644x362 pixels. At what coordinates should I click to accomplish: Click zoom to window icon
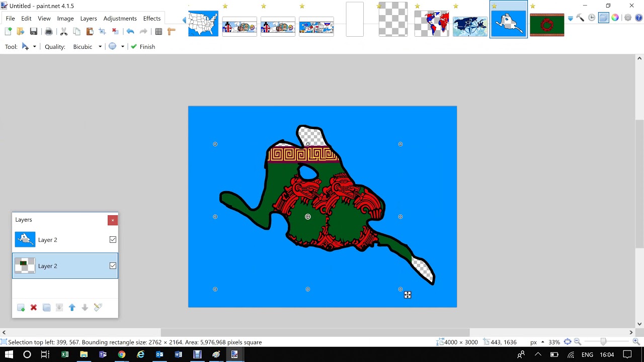click(568, 342)
